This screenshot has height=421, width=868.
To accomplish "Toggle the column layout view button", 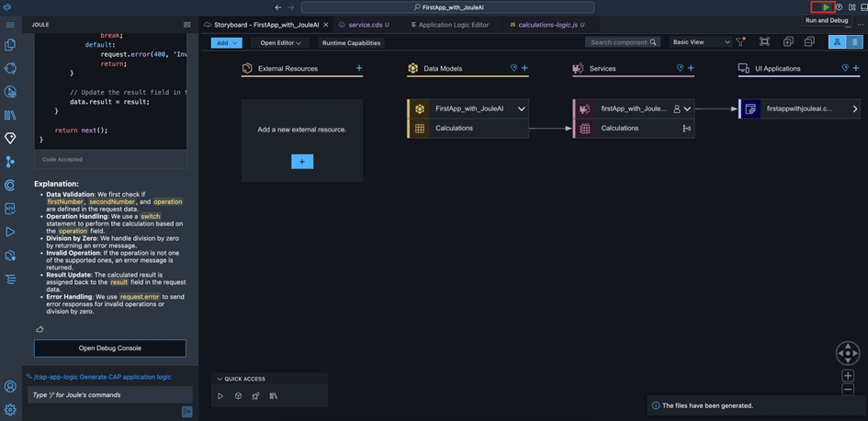I will point(855,42).
